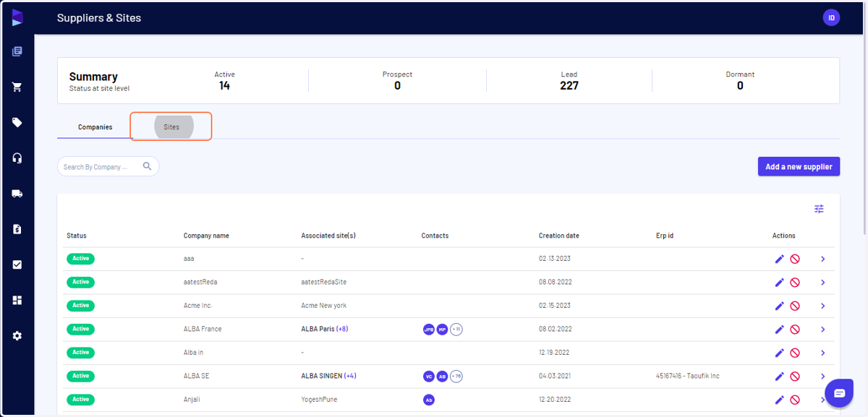Click the Creation date column header
Screen dimensions: 868x417
pos(558,236)
